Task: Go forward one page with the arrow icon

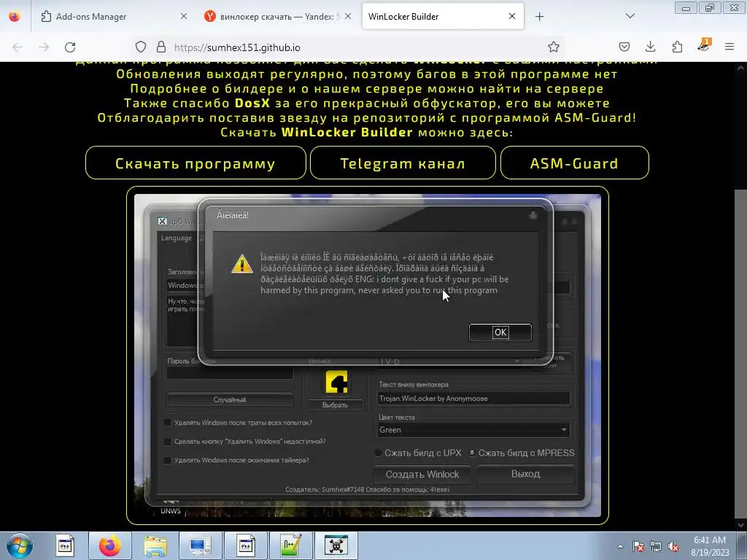Action: 44,47
